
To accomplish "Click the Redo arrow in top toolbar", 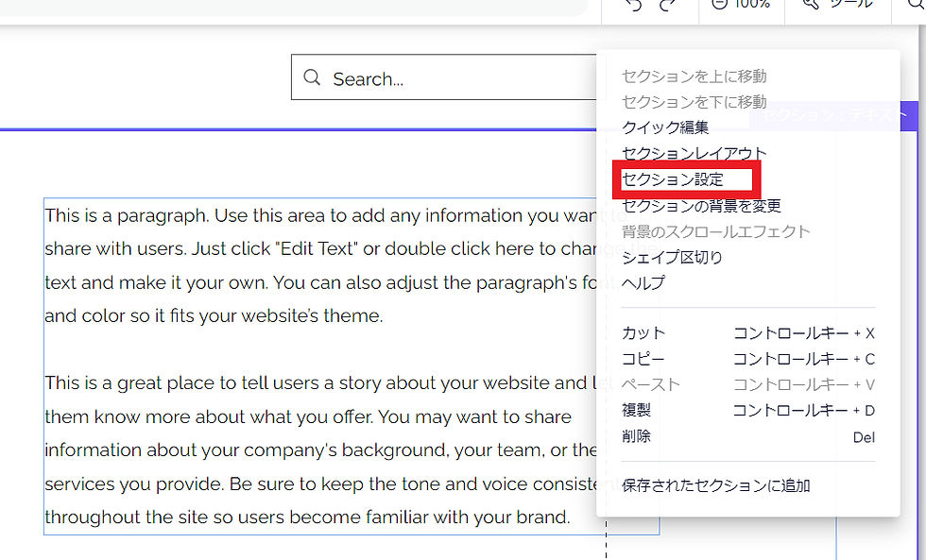I will (x=669, y=5).
